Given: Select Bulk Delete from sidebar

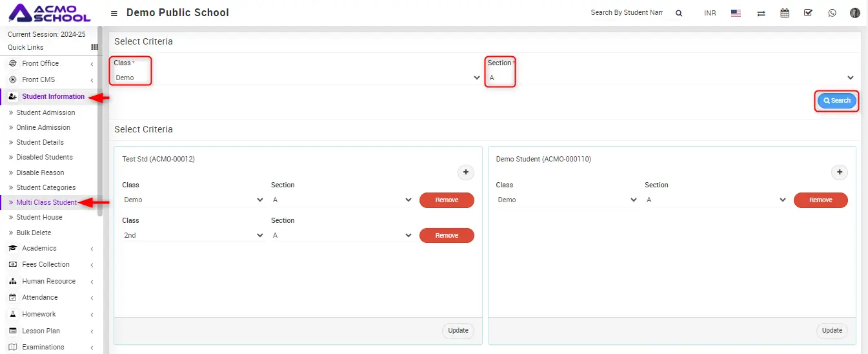Looking at the screenshot, I should (34, 233).
